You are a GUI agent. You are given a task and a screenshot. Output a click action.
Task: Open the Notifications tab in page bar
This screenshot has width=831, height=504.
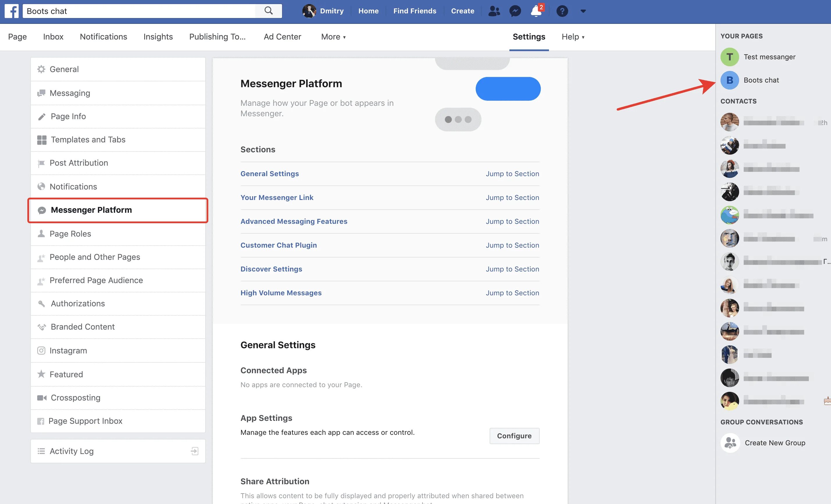(x=104, y=37)
